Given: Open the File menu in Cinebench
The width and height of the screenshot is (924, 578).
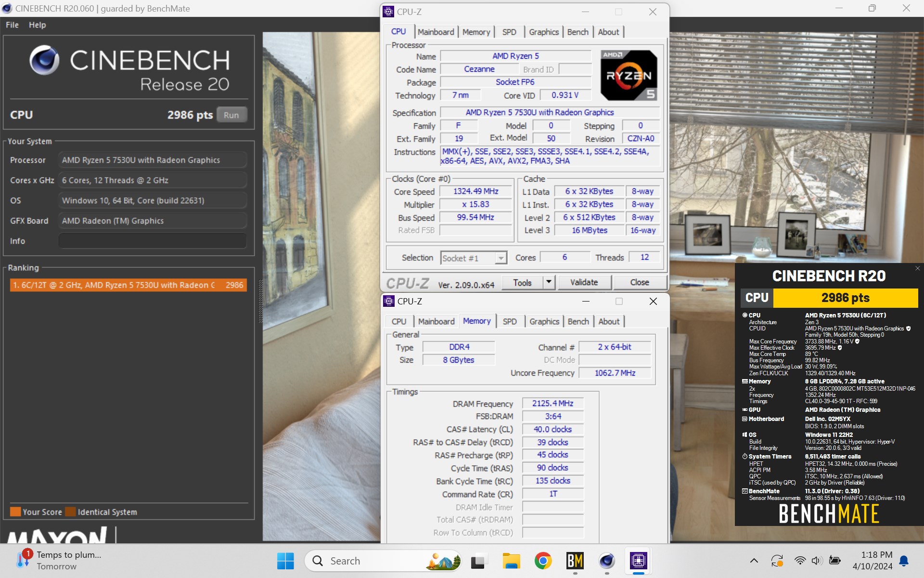Looking at the screenshot, I should (x=12, y=25).
